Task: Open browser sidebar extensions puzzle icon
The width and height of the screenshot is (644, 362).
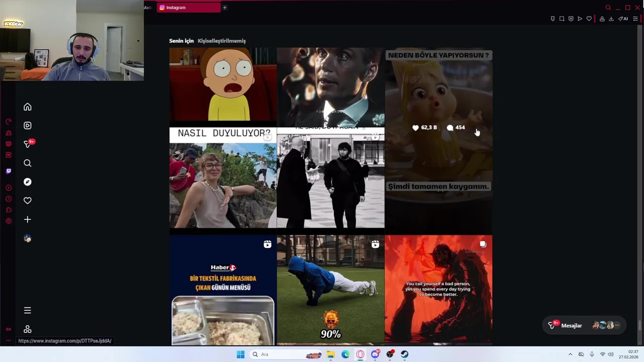Action: [9, 210]
